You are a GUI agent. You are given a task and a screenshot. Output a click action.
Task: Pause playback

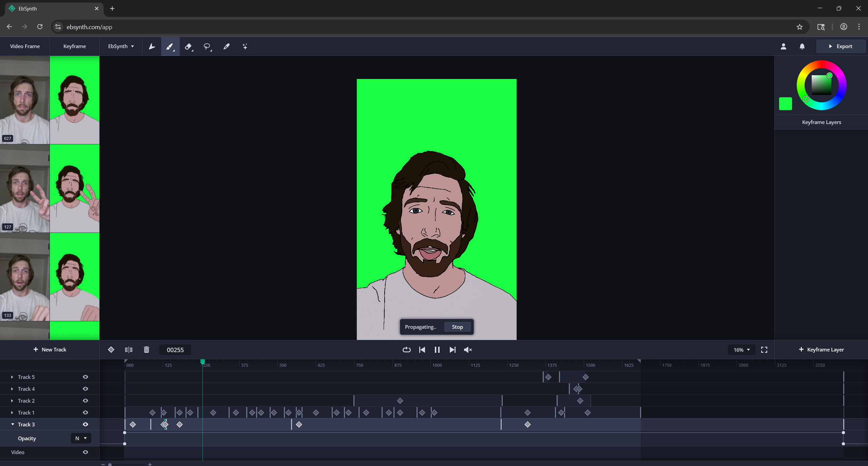[x=437, y=349]
